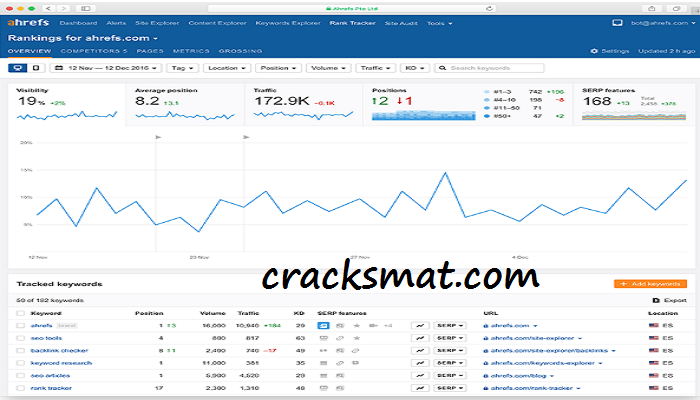Click the Settings gear icon
This screenshot has height=400, width=700.
click(594, 51)
